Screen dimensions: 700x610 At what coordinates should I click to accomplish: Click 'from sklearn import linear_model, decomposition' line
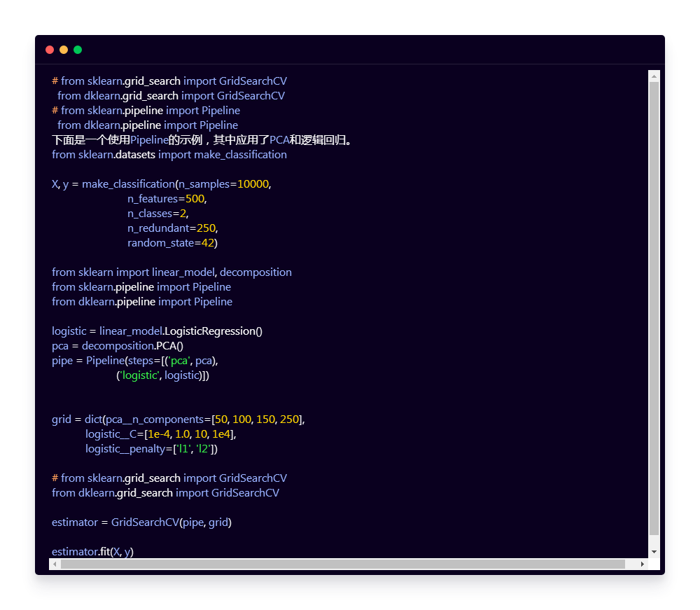172,272
